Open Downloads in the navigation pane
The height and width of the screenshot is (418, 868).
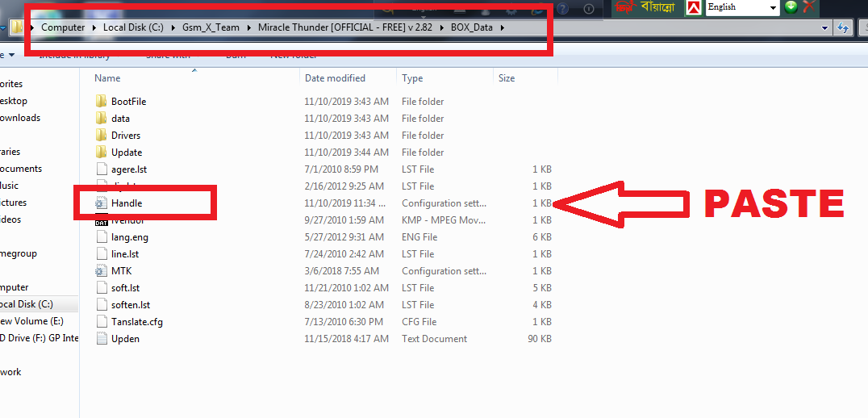tap(20, 117)
